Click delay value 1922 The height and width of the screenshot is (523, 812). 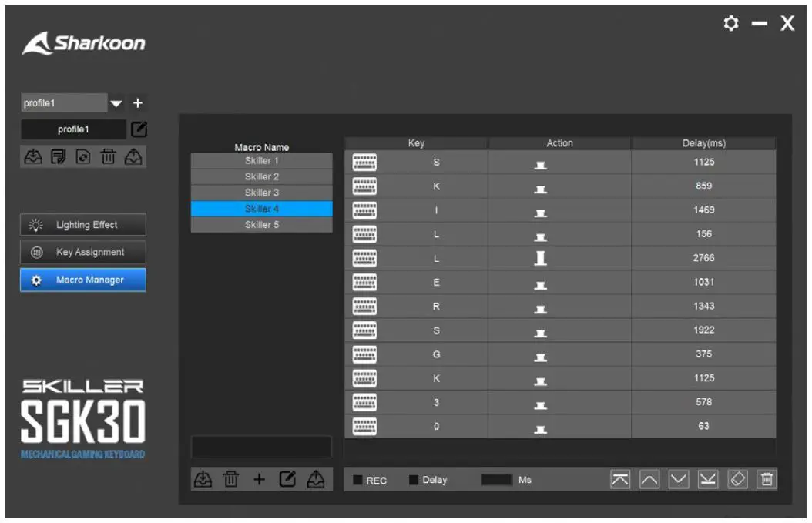[704, 330]
